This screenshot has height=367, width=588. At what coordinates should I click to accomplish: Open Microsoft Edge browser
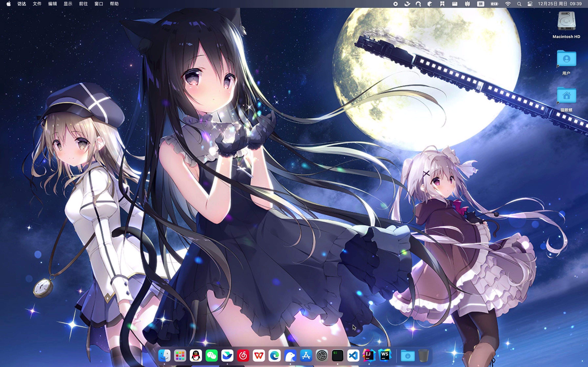tap(275, 356)
